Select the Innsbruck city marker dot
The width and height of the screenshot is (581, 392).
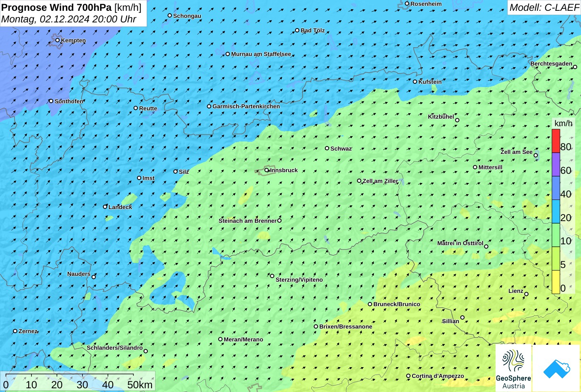point(266,170)
